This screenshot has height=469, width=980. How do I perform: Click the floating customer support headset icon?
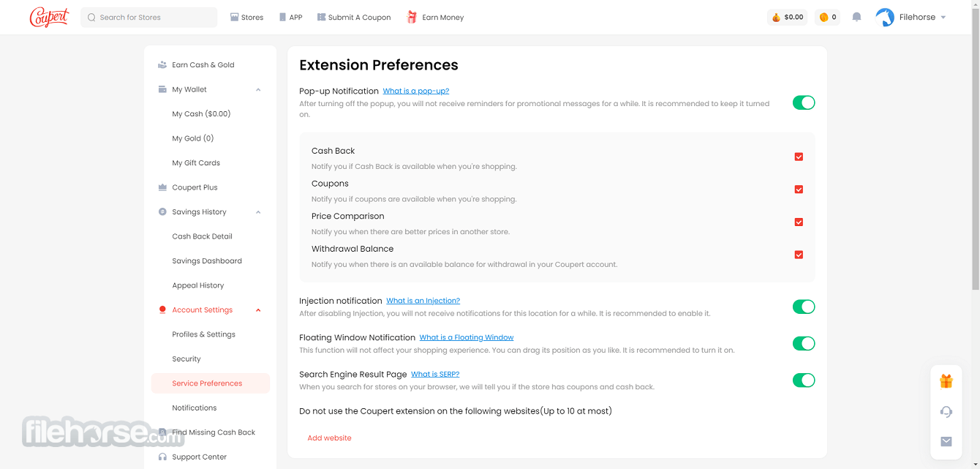coord(946,412)
